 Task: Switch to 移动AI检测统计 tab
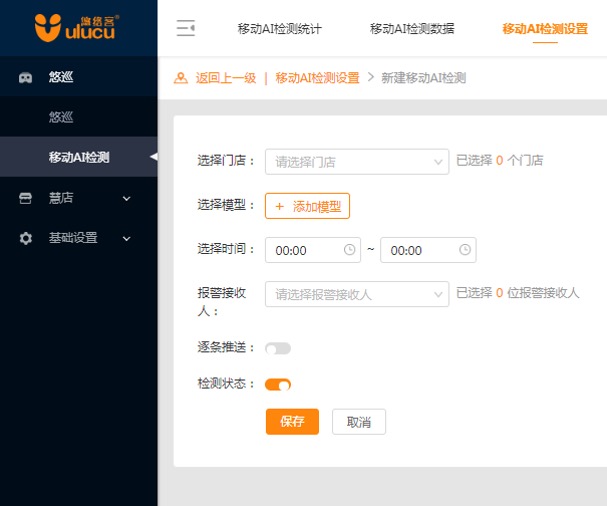[279, 29]
